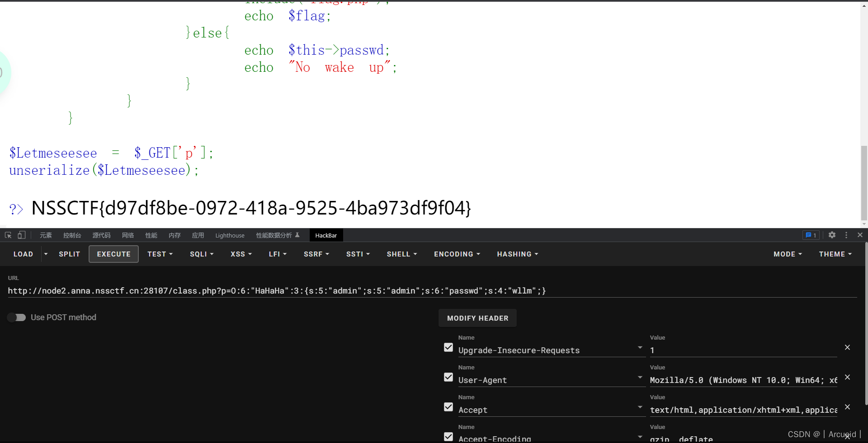Click into the URL input field

(432, 291)
